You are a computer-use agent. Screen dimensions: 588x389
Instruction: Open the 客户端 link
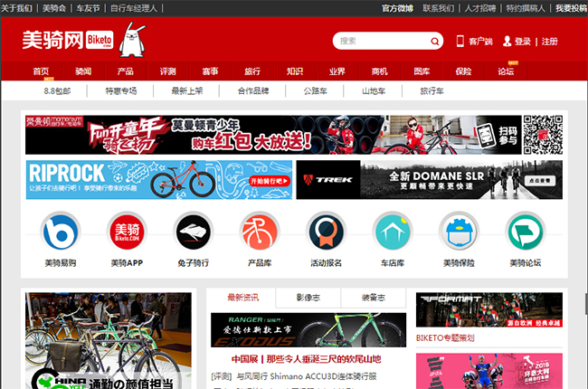(x=479, y=42)
